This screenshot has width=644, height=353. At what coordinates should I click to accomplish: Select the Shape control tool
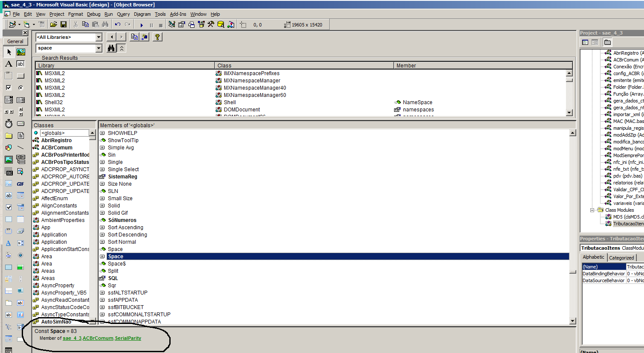coord(9,148)
